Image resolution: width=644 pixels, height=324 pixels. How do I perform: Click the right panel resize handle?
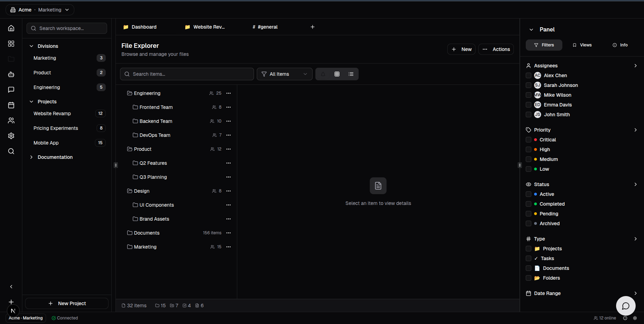(519, 165)
